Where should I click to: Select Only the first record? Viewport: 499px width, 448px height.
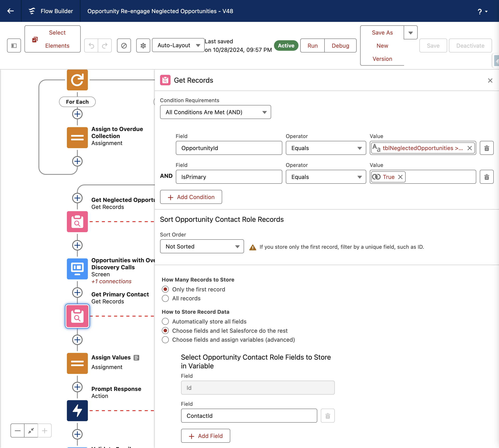165,289
